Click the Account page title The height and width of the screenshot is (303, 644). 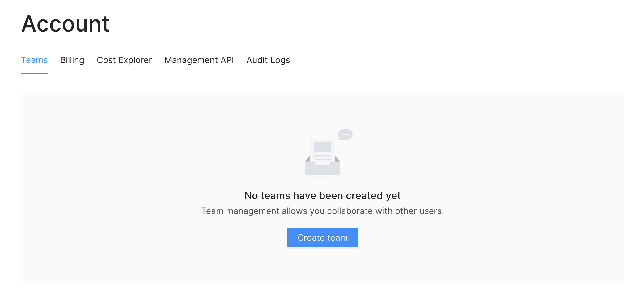[x=65, y=23]
